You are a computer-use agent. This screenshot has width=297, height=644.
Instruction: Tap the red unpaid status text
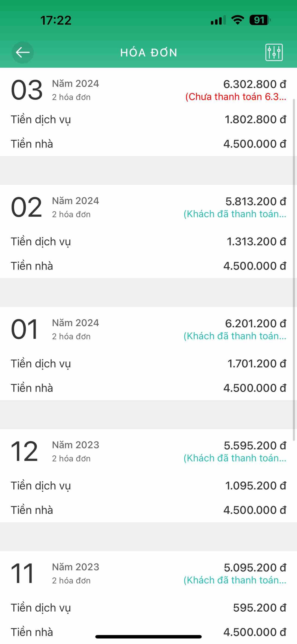[x=236, y=97]
